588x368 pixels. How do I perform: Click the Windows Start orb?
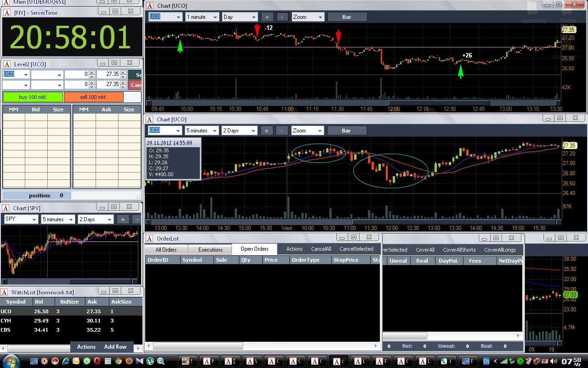point(11,361)
